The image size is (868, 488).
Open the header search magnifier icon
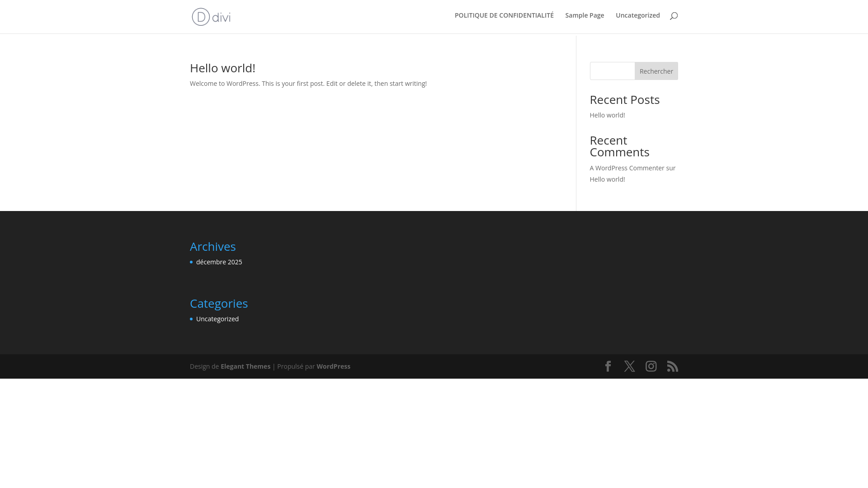point(674,16)
